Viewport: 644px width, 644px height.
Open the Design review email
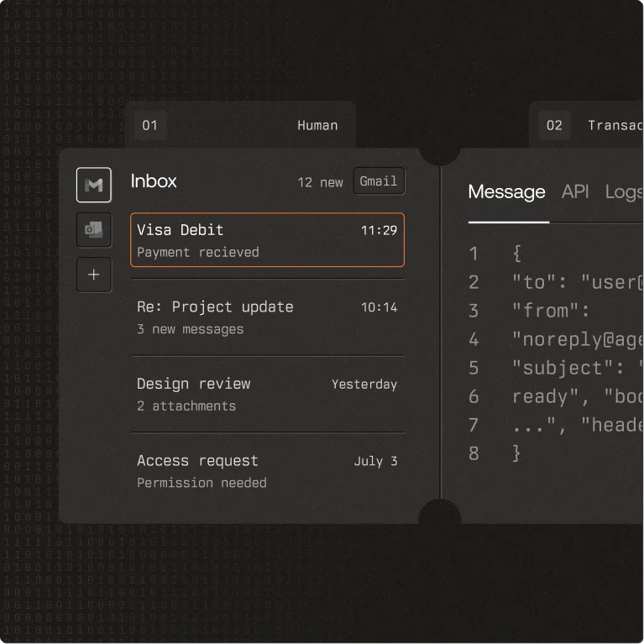coord(267,394)
